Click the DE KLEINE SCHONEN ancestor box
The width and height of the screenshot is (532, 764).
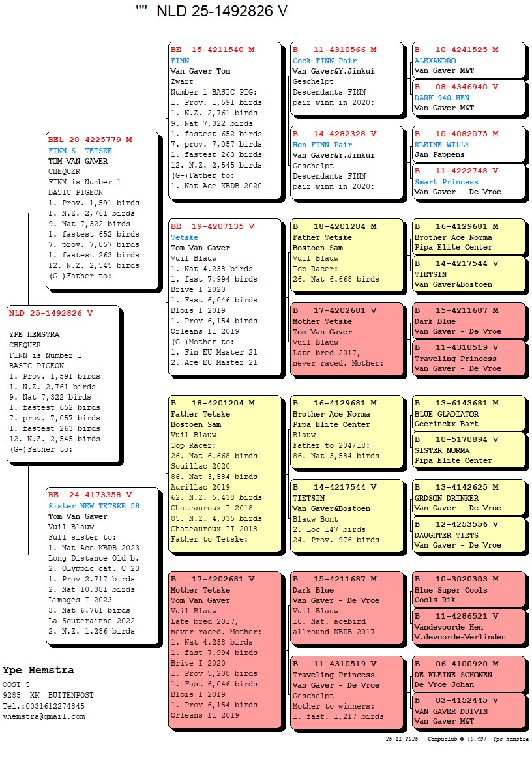[x=467, y=674]
